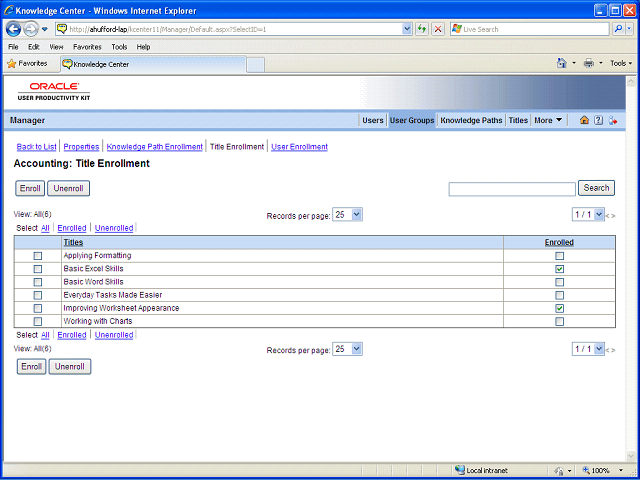The image size is (640, 480).
Task: Open a new blank browser tab
Action: 256,65
